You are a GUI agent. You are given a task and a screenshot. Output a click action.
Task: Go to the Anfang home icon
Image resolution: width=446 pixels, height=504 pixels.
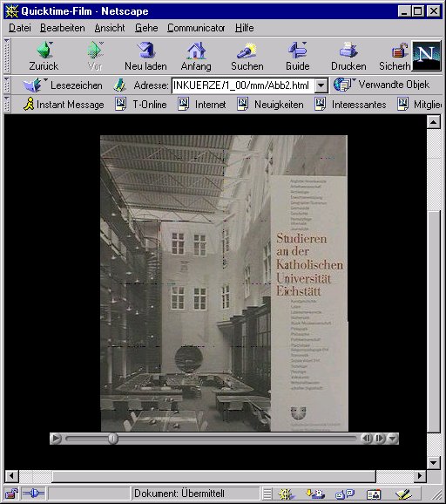(x=196, y=51)
